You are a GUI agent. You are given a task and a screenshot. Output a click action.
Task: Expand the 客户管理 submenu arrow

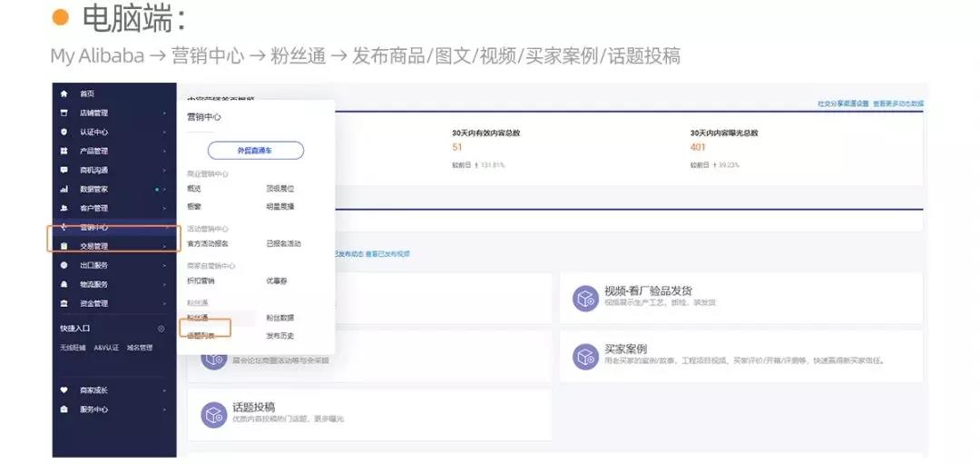[x=164, y=208]
